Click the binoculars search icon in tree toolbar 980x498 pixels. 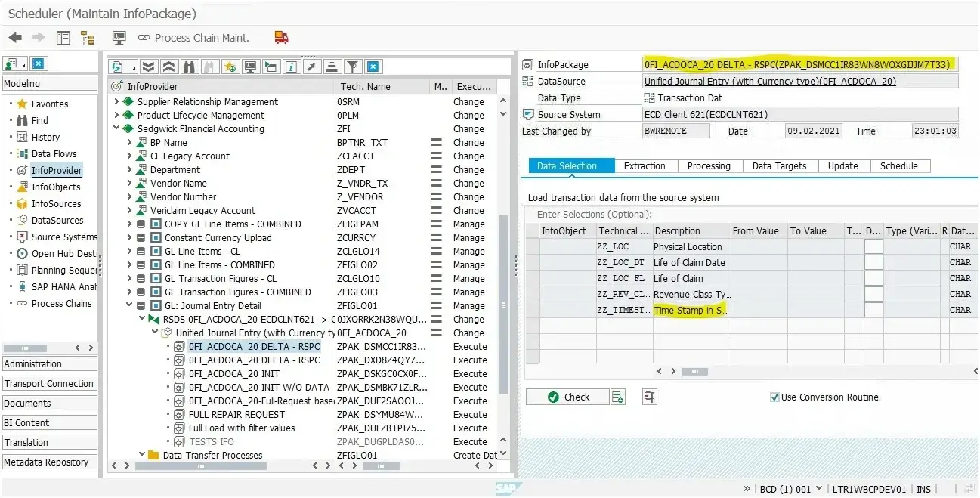click(190, 67)
